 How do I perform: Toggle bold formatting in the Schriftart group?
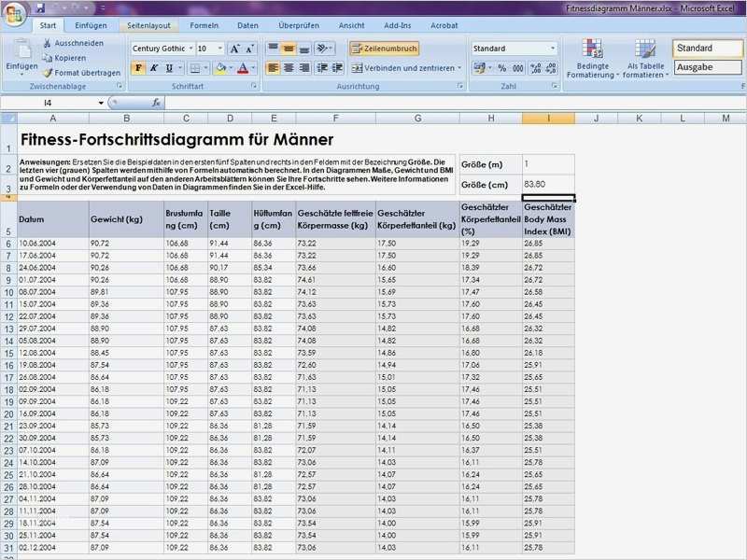coord(138,67)
